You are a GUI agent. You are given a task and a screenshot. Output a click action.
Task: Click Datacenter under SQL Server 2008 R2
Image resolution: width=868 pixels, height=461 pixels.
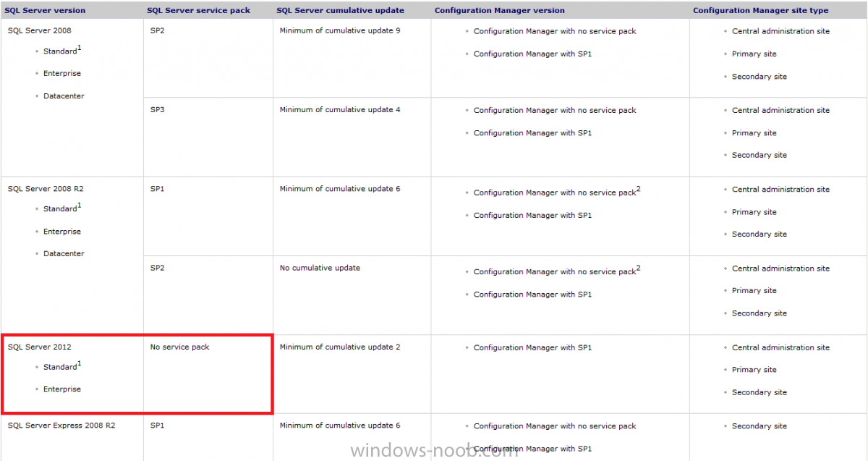(64, 253)
